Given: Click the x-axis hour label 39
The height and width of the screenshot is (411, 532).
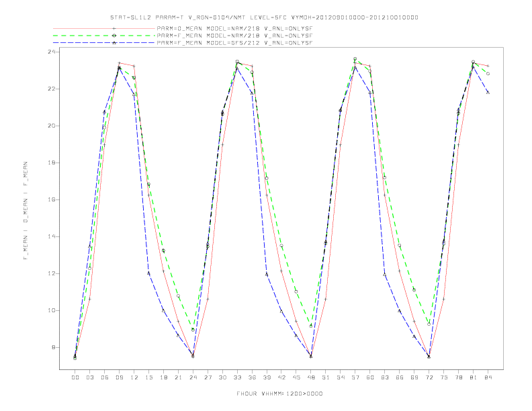Looking at the screenshot, I should 267,377.
